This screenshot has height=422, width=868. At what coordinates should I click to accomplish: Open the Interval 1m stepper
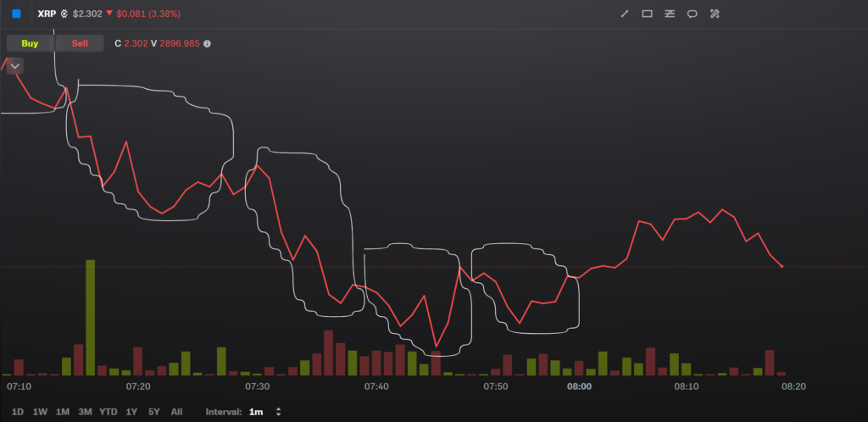coord(278,412)
